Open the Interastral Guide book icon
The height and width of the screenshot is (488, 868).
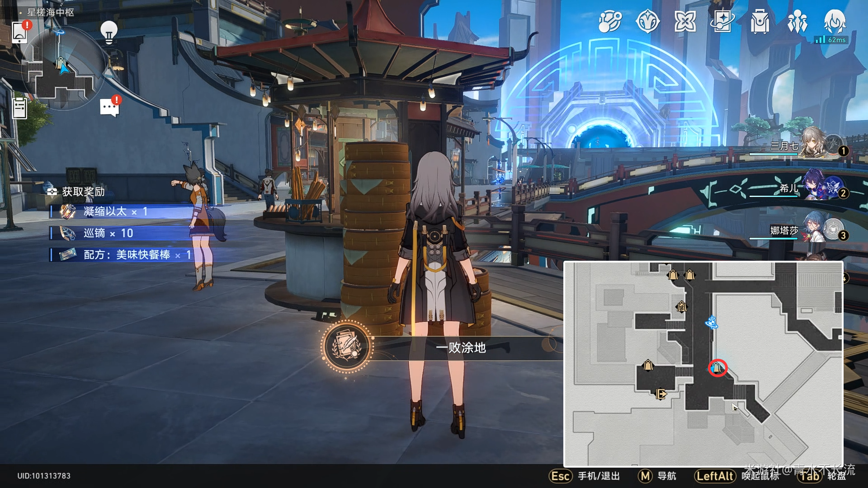722,21
